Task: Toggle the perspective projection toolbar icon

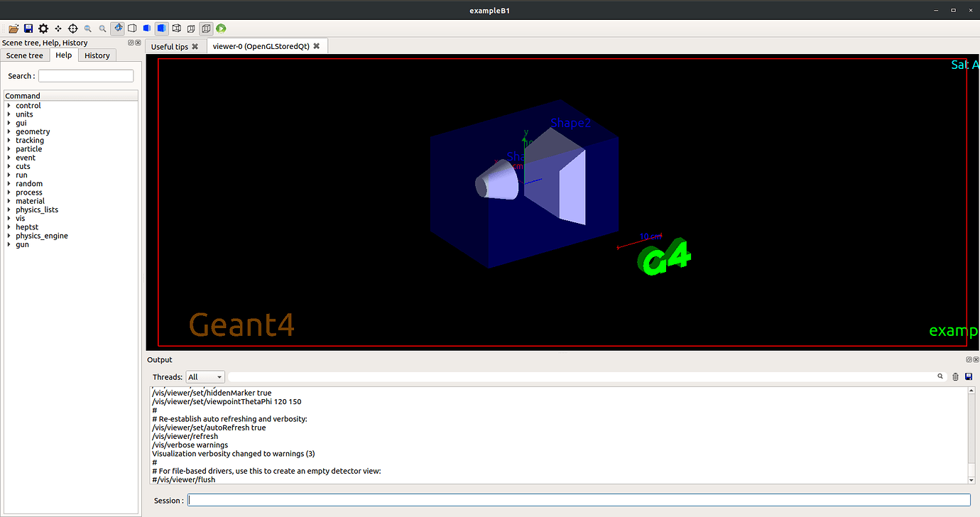Action: click(x=190, y=28)
